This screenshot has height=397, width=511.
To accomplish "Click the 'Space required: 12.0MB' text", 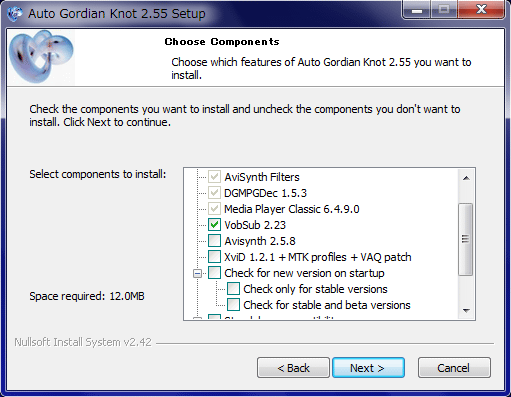I will tap(87, 296).
